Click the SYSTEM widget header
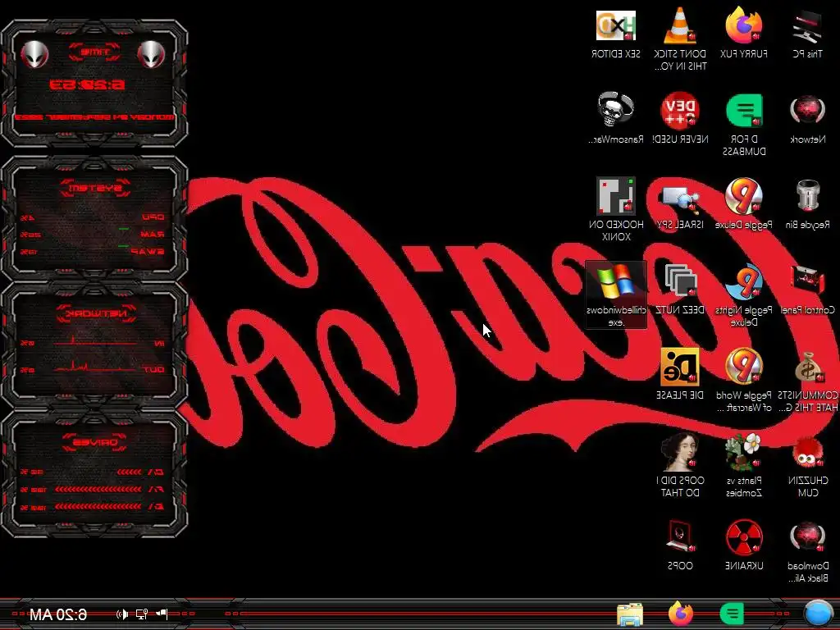840x630 pixels. 94,188
